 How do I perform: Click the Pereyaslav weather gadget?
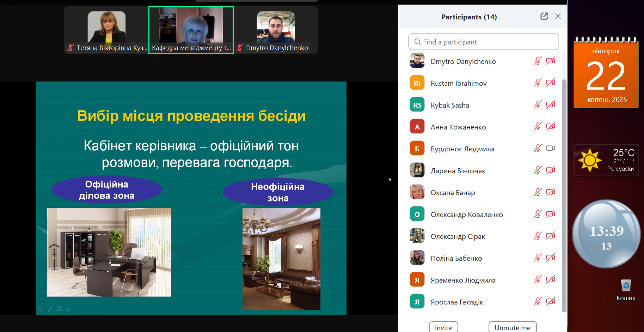[606, 160]
